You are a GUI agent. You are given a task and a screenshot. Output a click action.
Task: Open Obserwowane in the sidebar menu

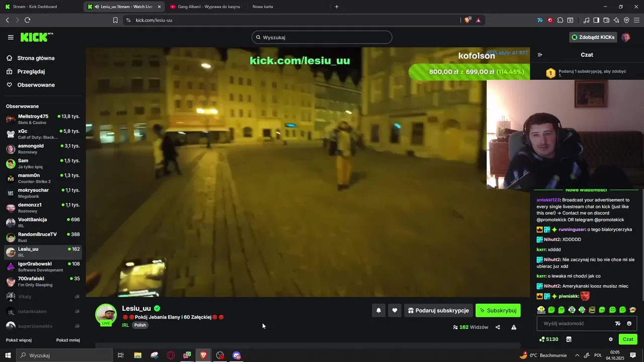31,85
